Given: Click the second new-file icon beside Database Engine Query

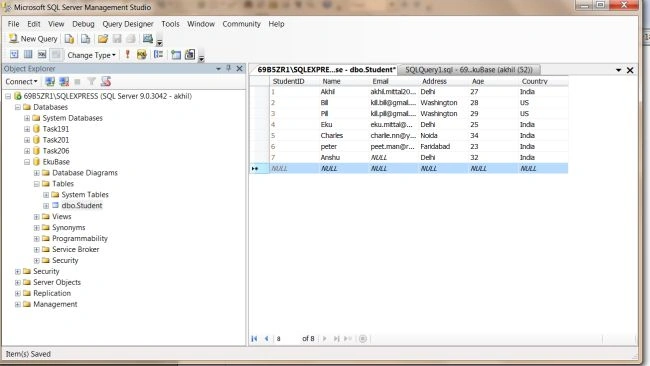Looking at the screenshot, I should 85,39.
